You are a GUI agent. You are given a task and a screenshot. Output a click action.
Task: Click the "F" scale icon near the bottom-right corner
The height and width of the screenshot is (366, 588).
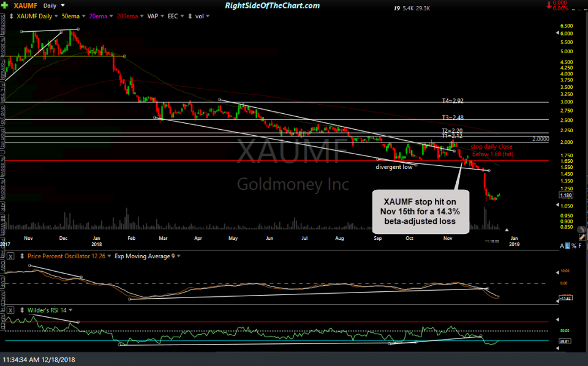tap(580, 245)
